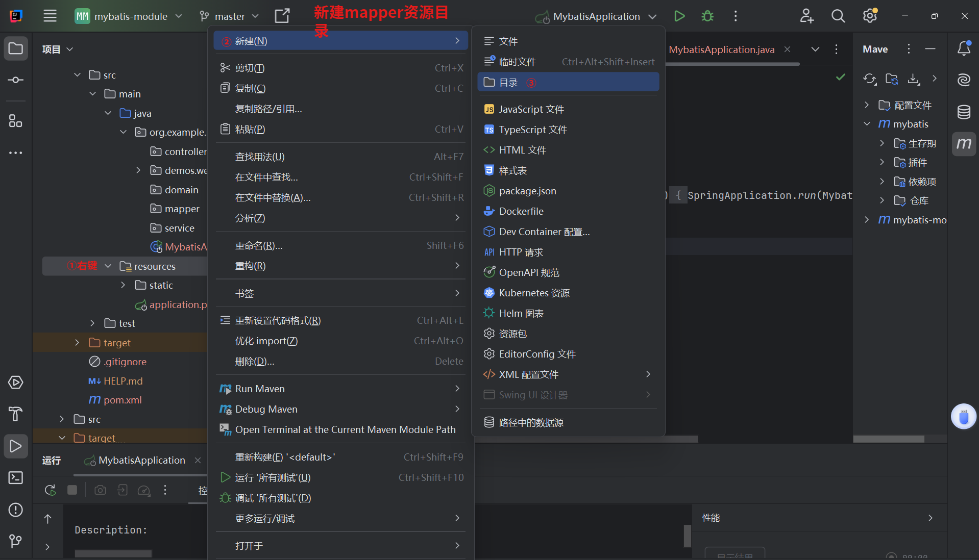Expand the 生存期 lifecycle node
Image resolution: width=979 pixels, height=560 pixels.
pos(882,143)
